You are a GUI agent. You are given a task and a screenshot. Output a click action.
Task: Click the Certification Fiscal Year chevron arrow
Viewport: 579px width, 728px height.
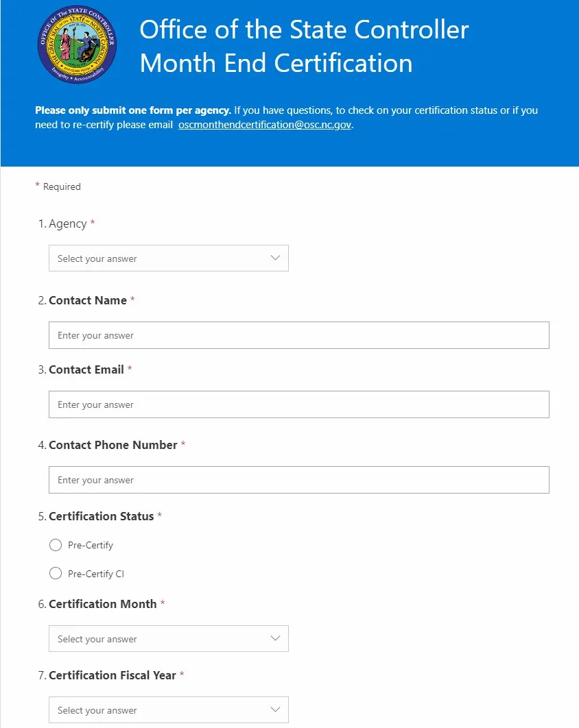(275, 710)
